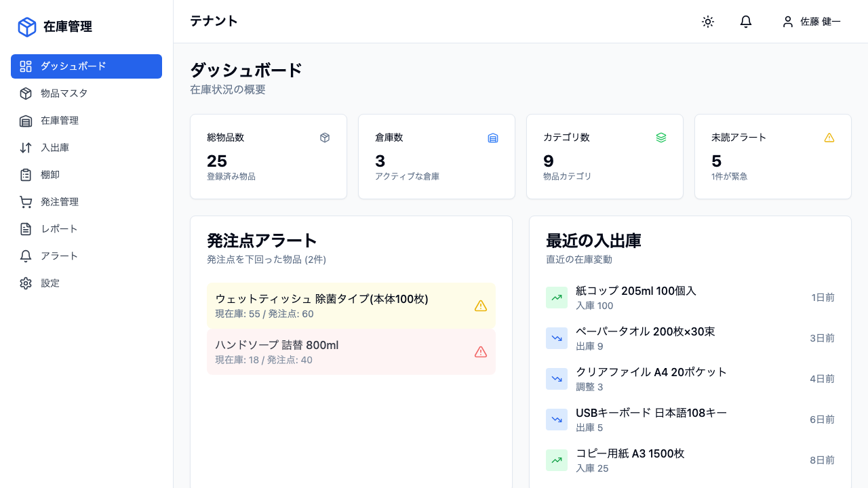
Task: Click the 1日前 timestamp
Action: tap(823, 298)
